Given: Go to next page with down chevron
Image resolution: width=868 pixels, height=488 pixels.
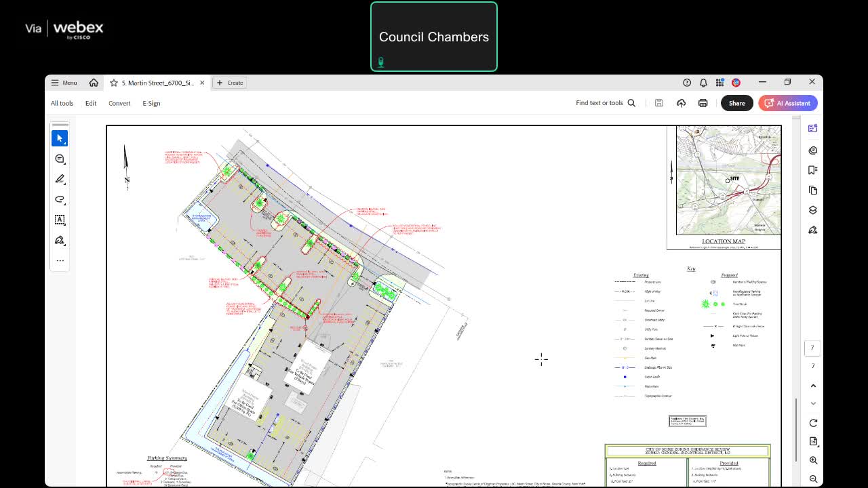Looking at the screenshot, I should 813,403.
